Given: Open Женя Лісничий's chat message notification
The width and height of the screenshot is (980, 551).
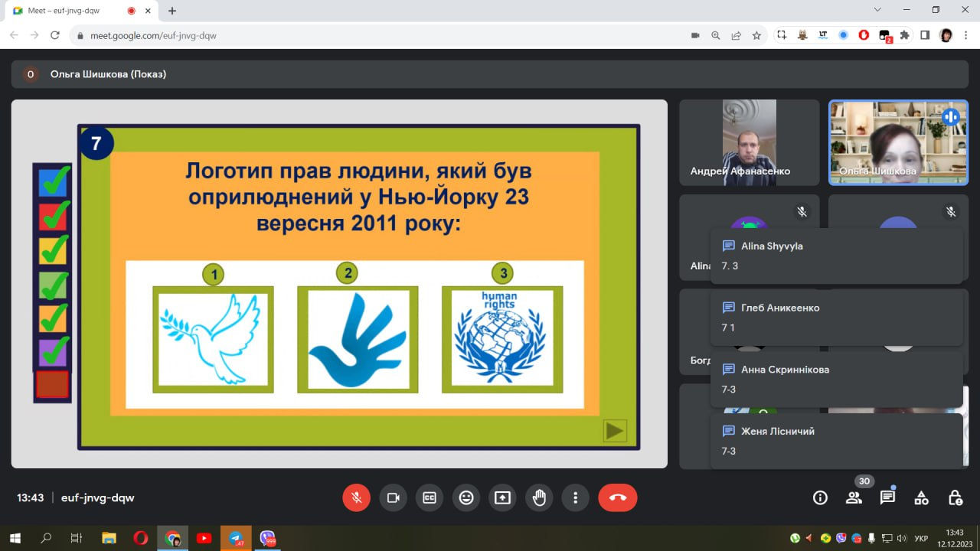Looking at the screenshot, I should [x=836, y=441].
